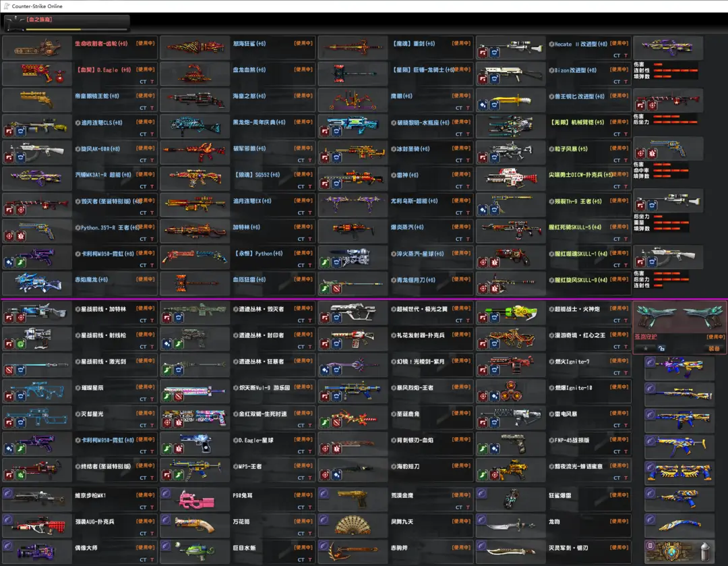The image size is (728, 566).
Task: Click the CT label on 加特林 (+6) row
Action: point(301,239)
